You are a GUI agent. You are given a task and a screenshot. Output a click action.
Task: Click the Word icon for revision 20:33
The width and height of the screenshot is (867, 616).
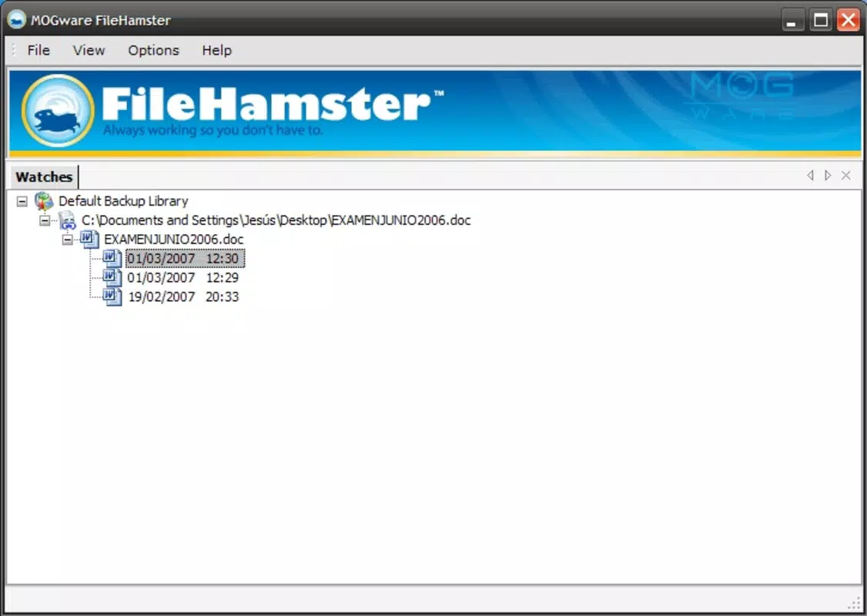click(112, 297)
